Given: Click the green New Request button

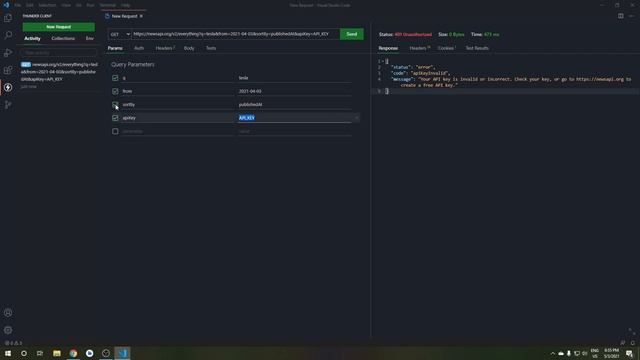Looking at the screenshot, I should 58,27.
